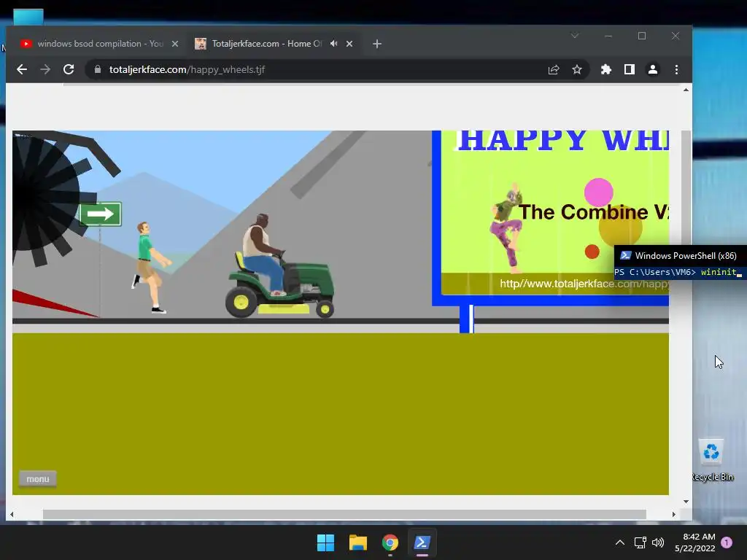Click the padlock site info icon

tap(98, 69)
